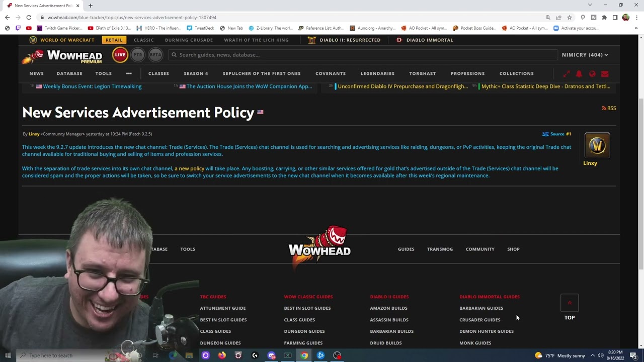Open Sepulcher of the First Ones menu

pos(262,73)
